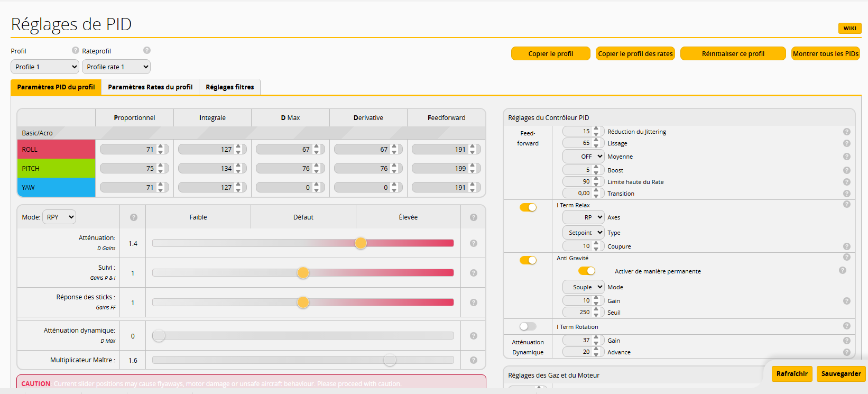Click help icon next to Rateprofil label
The width and height of the screenshot is (868, 394).
tap(147, 50)
